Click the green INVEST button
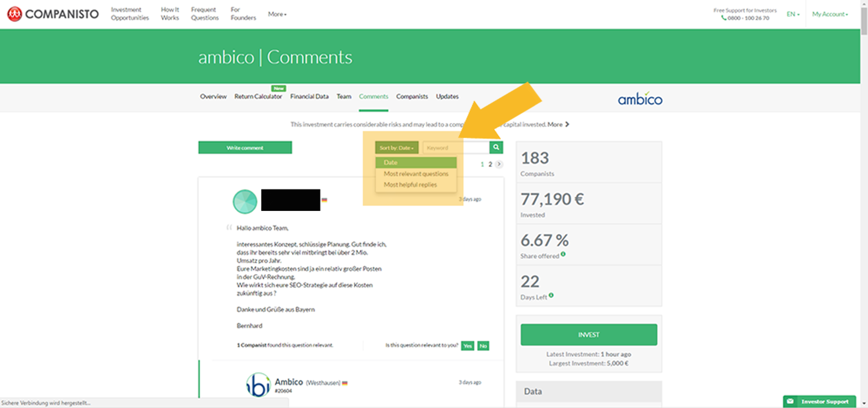Viewport: 868px width, 408px height. [589, 335]
